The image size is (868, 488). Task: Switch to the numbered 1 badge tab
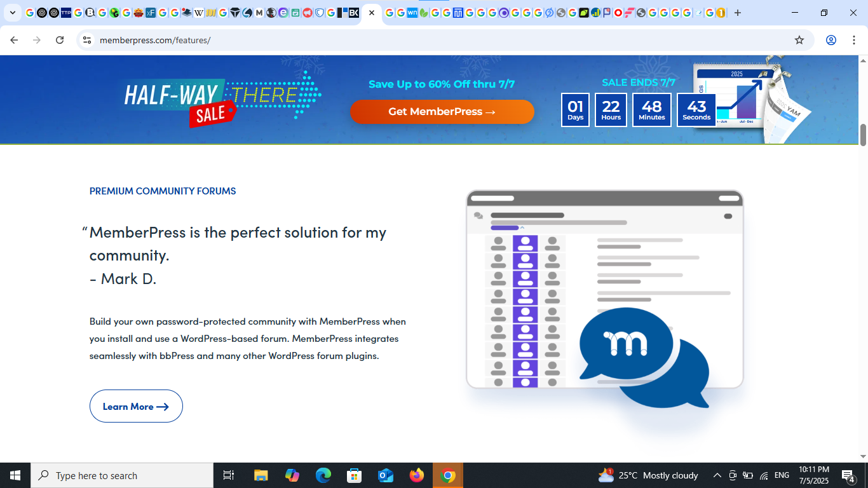721,13
